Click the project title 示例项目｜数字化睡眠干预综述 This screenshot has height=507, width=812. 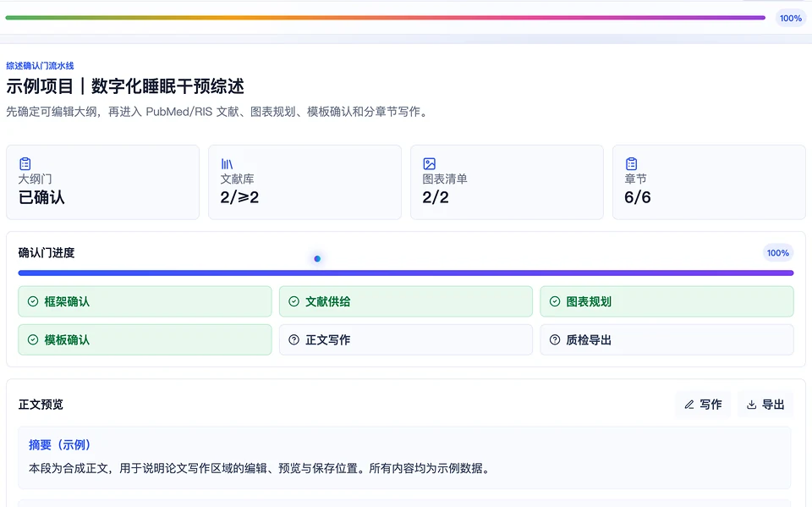pyautogui.click(x=125, y=86)
